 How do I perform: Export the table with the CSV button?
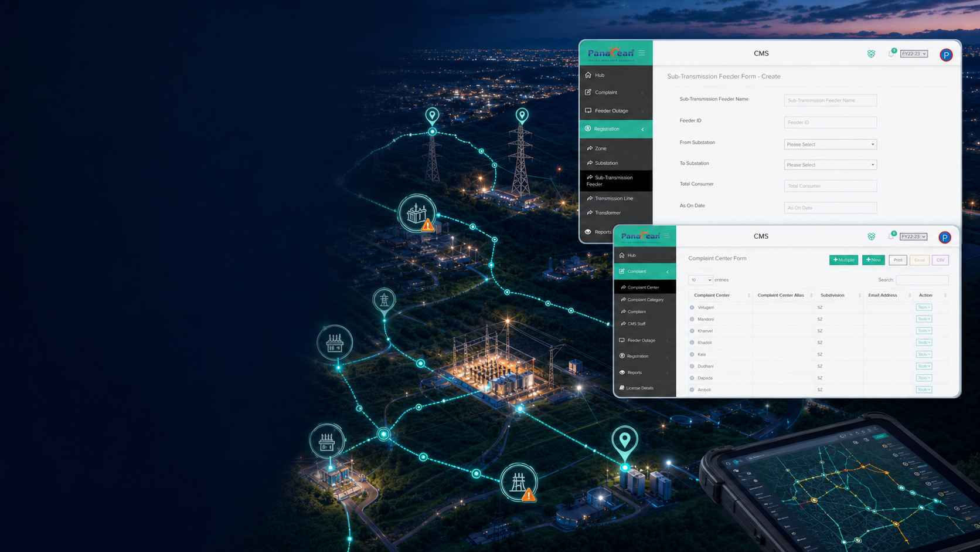[x=941, y=260]
